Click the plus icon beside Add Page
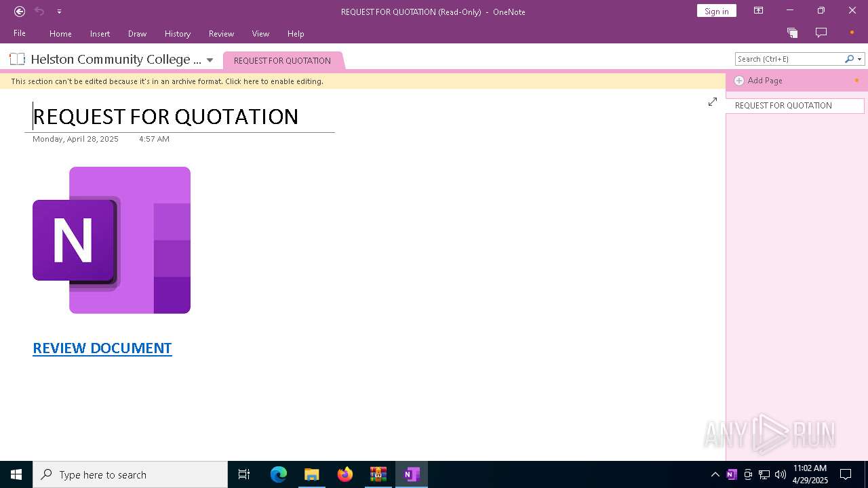The image size is (868, 488). coord(739,81)
